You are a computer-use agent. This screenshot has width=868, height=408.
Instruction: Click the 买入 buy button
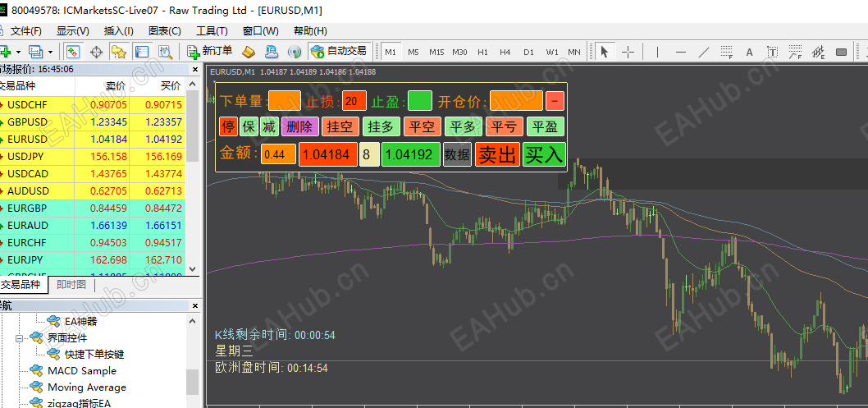tap(544, 154)
